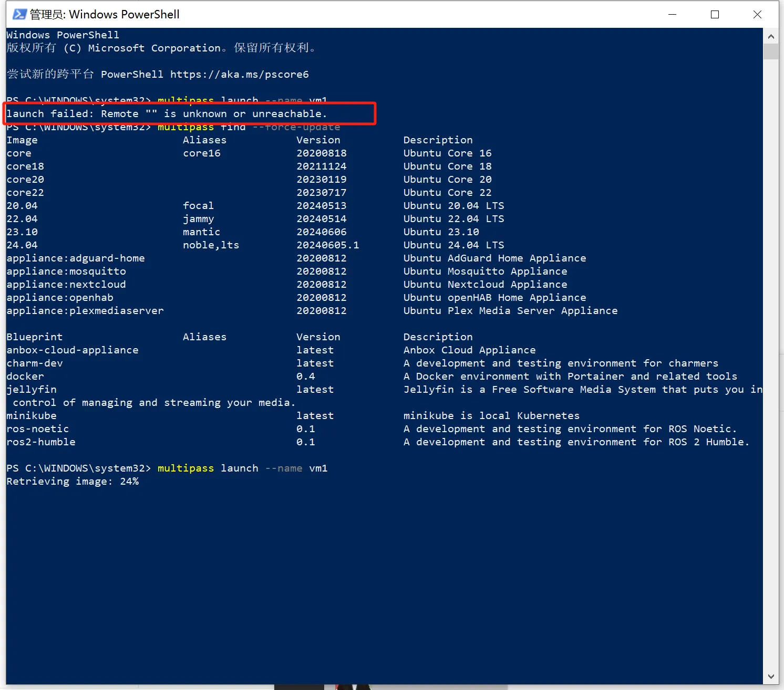The image size is (784, 690).
Task: Minimize the PowerShell window
Action: coord(672,15)
